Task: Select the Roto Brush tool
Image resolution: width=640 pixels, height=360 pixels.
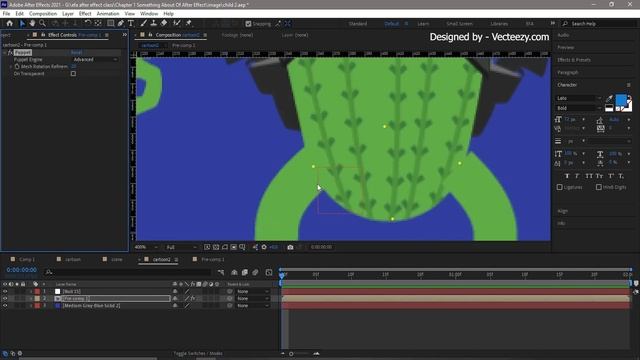Action: [x=176, y=23]
